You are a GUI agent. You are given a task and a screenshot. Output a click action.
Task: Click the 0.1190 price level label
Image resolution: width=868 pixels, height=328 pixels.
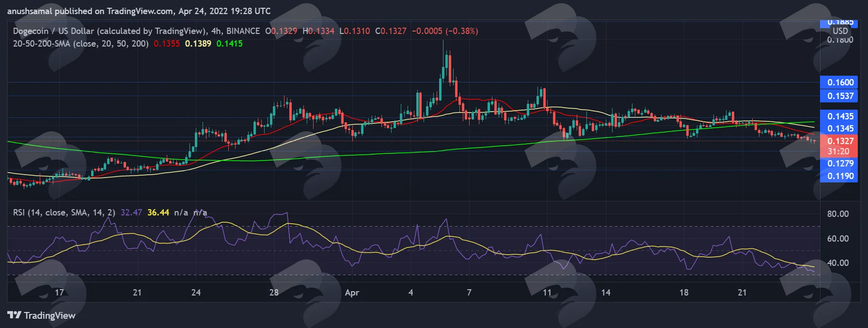[839, 176]
